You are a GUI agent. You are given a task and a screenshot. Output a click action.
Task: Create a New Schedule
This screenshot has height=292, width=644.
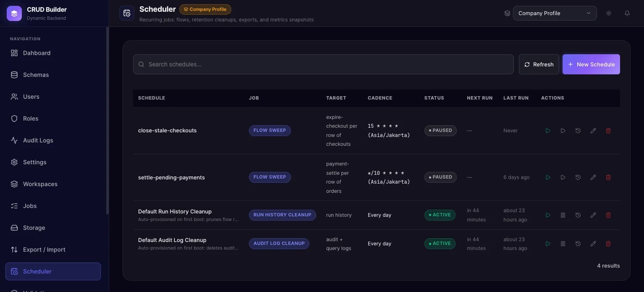591,64
